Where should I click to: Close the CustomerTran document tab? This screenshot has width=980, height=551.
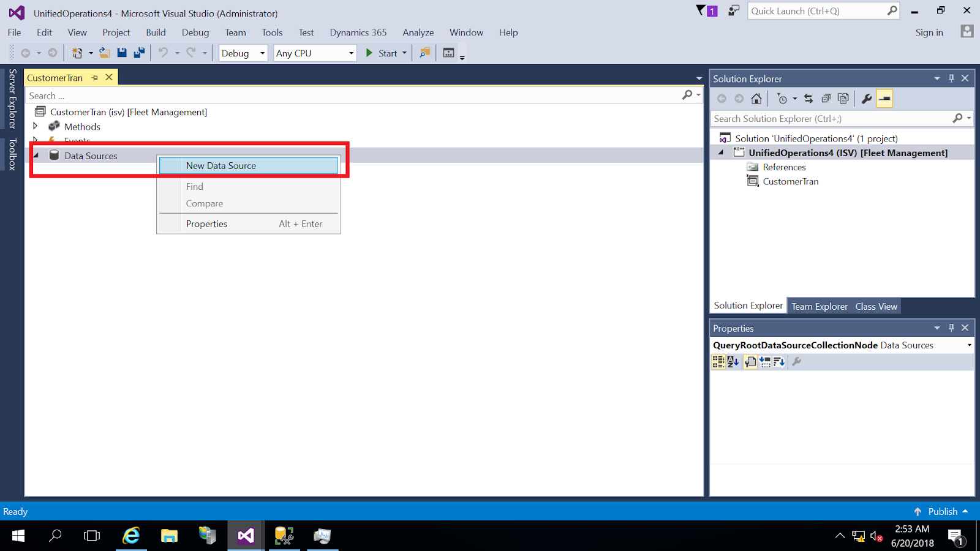[x=109, y=77]
